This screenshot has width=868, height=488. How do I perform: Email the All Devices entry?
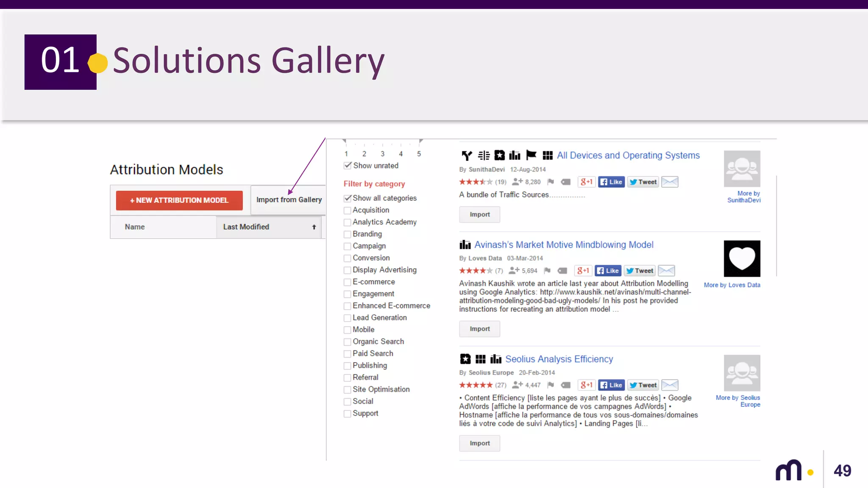coord(670,182)
